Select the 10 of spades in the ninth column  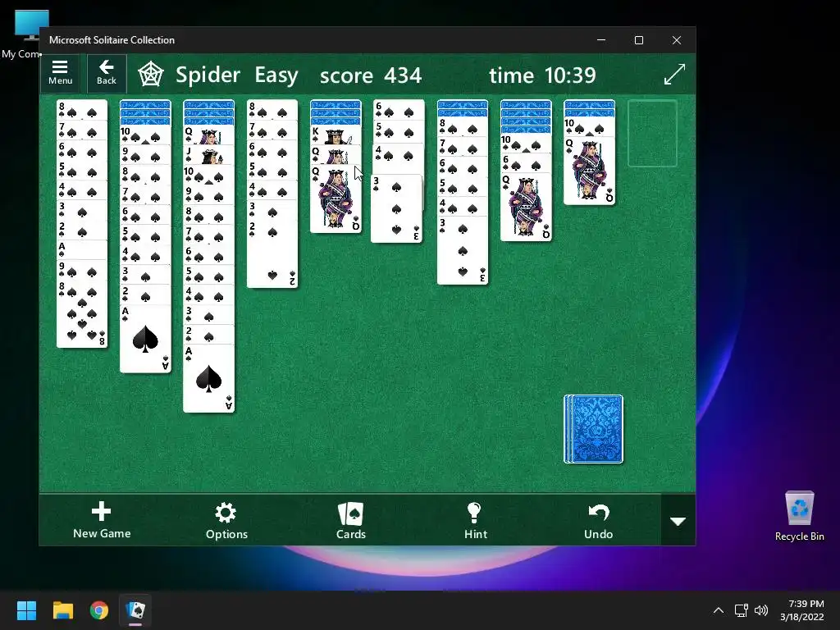click(589, 127)
